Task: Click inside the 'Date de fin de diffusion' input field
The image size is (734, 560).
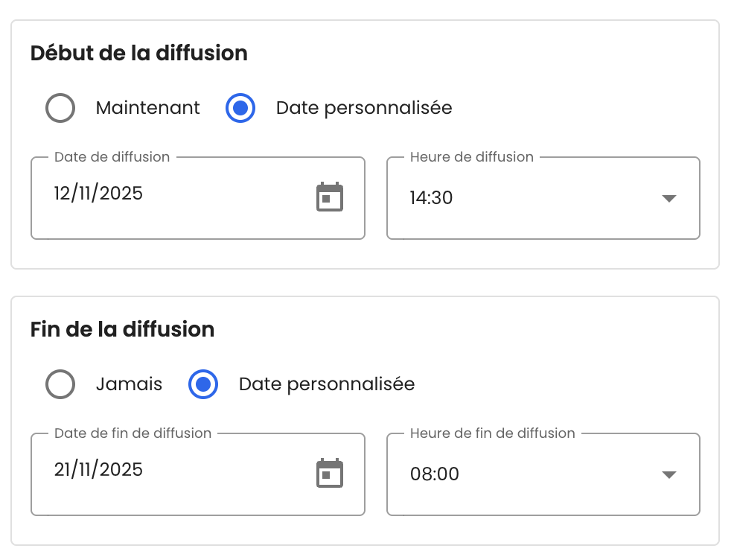Action: pyautogui.click(x=149, y=469)
